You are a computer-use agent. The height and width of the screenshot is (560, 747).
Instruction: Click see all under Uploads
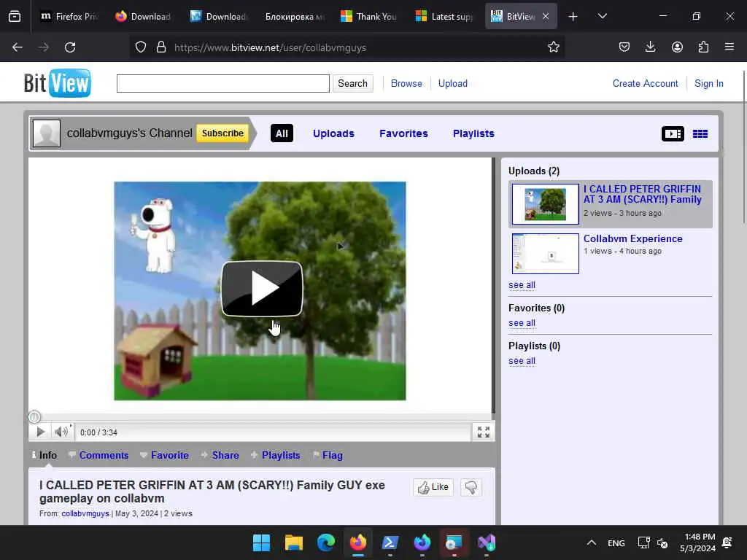coord(522,285)
